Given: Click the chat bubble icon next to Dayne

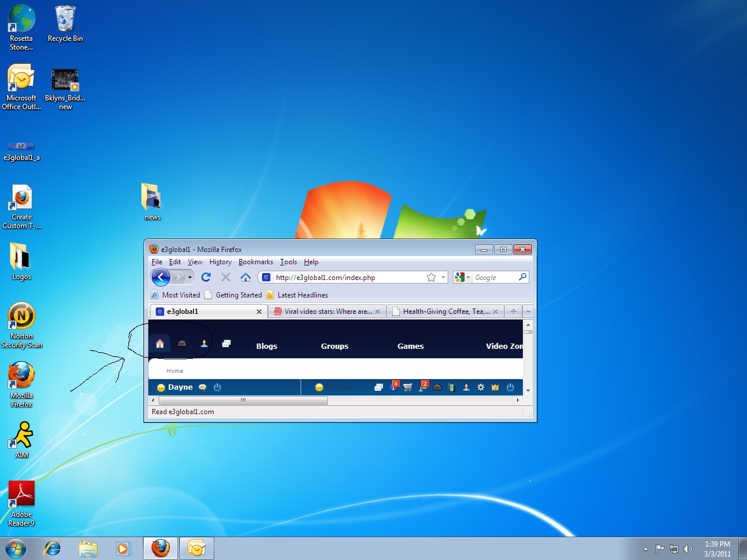Looking at the screenshot, I should pyautogui.click(x=203, y=387).
